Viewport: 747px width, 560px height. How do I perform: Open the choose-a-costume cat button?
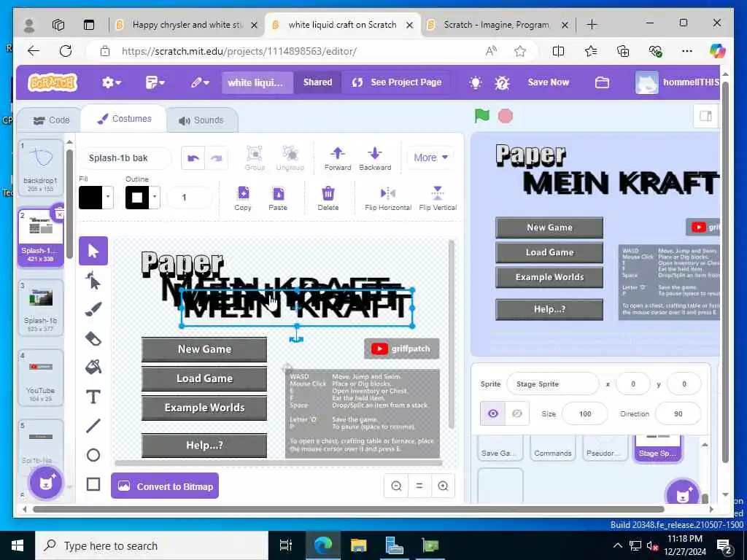(x=46, y=483)
